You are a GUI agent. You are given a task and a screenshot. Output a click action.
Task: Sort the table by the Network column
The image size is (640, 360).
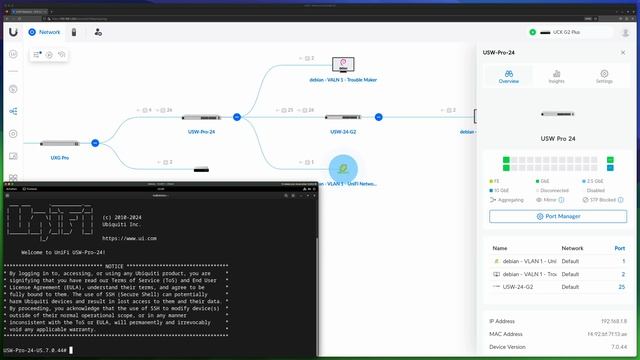pos(572,248)
